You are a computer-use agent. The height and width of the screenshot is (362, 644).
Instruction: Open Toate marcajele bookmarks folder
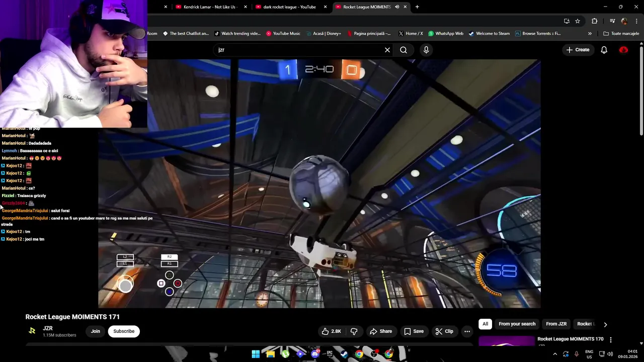coord(621,34)
